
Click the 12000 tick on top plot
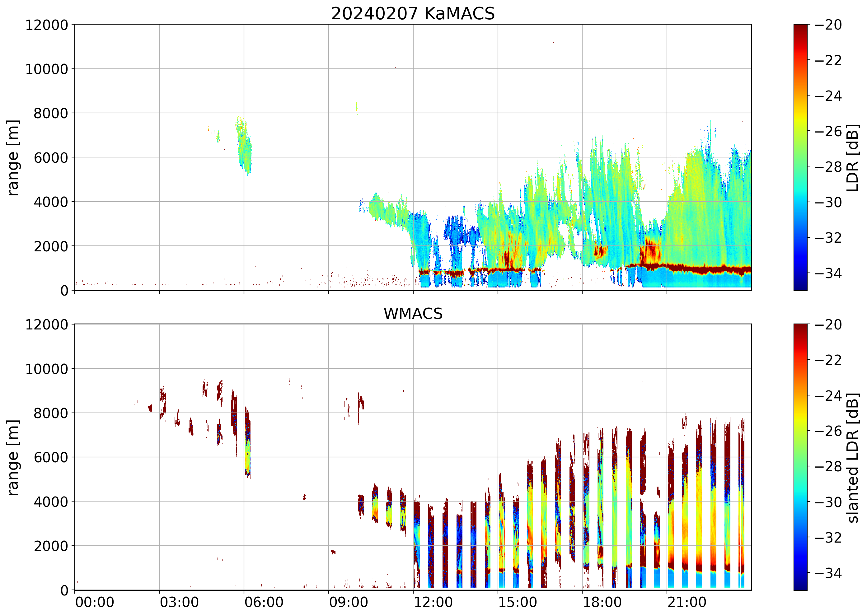tap(47, 25)
